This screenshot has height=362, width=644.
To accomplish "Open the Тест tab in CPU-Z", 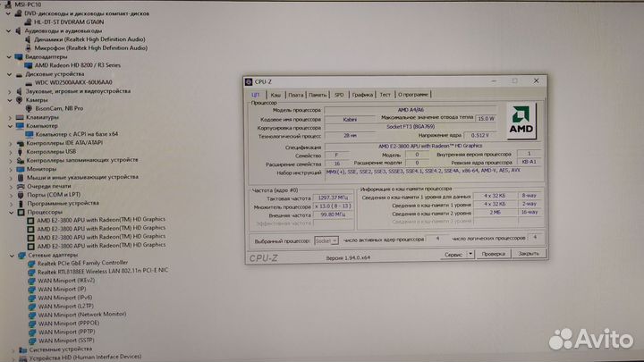I will 385,95.
